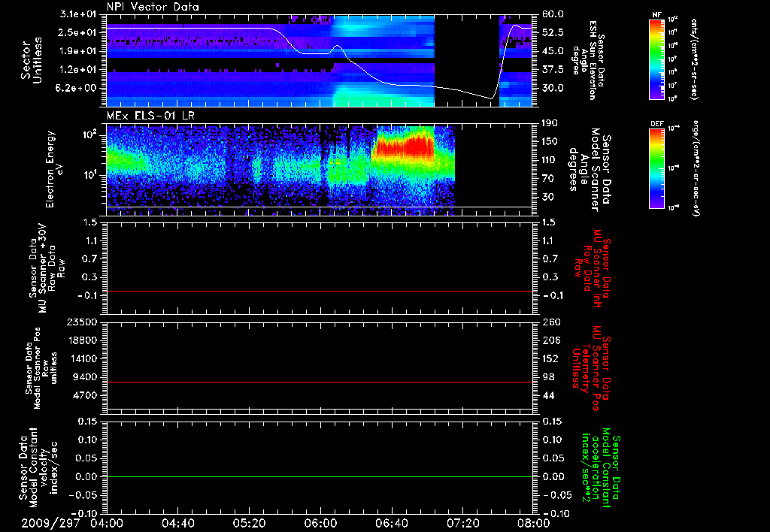The width and height of the screenshot is (770, 532).
Task: Click the 98 telemetry tick label
Action: [548, 377]
